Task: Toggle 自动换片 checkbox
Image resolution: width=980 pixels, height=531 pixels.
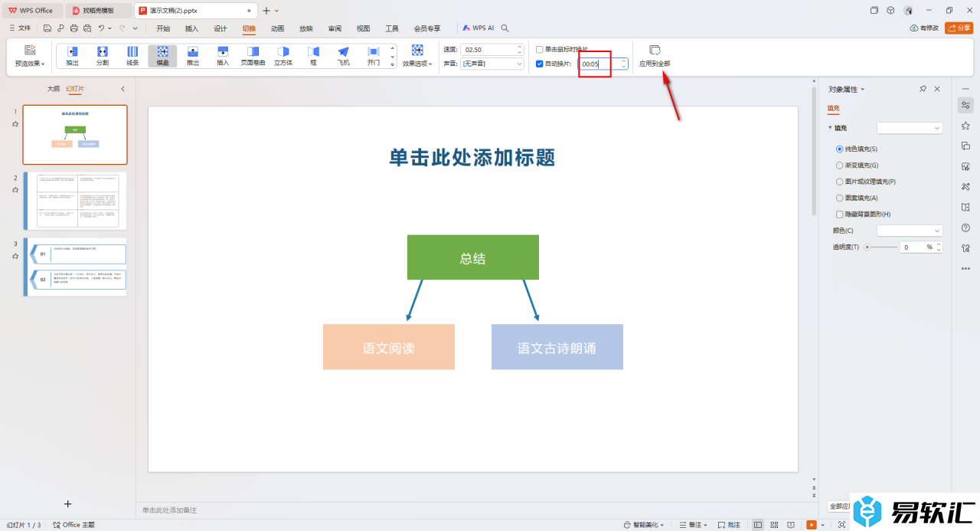Action: 540,64
